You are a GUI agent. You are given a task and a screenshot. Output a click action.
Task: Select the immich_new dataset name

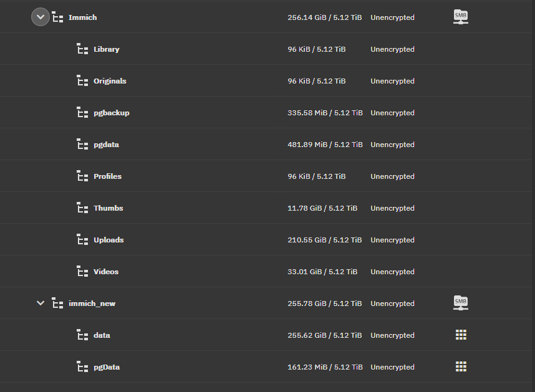(92, 304)
